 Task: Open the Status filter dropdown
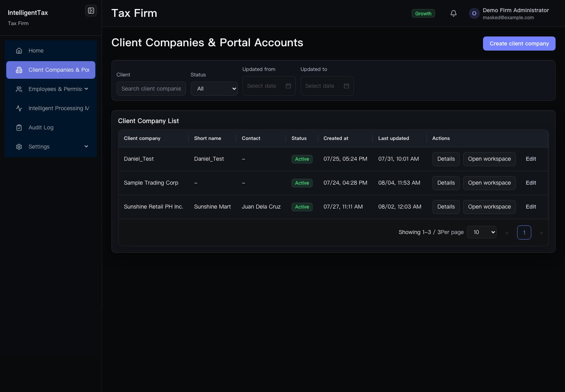214,89
